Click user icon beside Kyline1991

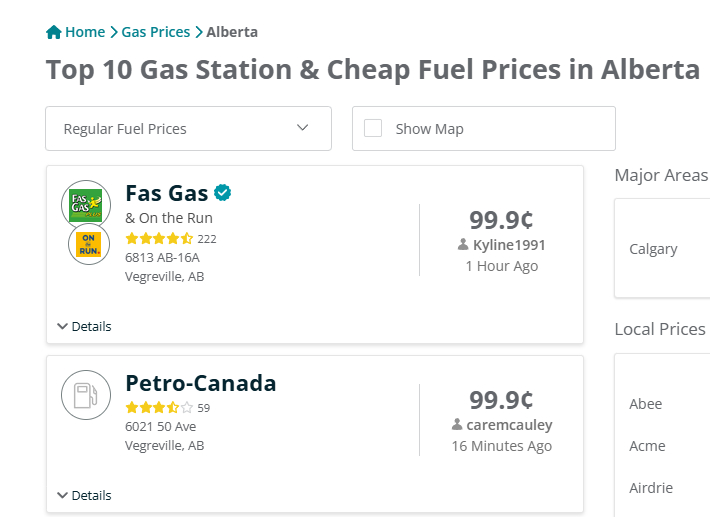(x=463, y=245)
